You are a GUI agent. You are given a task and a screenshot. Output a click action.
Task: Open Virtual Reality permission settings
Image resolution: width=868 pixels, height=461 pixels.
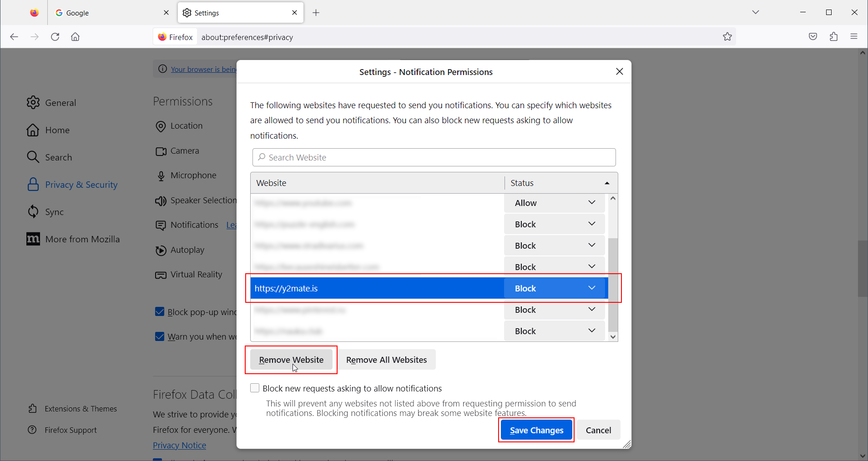(x=196, y=274)
